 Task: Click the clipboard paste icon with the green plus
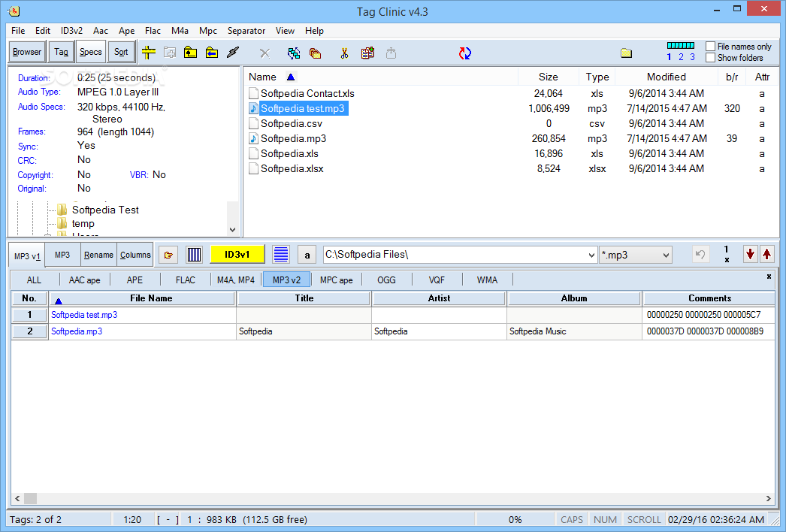(368, 53)
